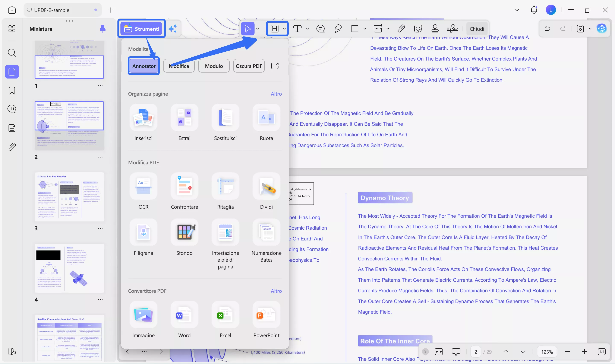615x364 pixels.
Task: Open the Filigrana watermark tool
Action: (143, 232)
